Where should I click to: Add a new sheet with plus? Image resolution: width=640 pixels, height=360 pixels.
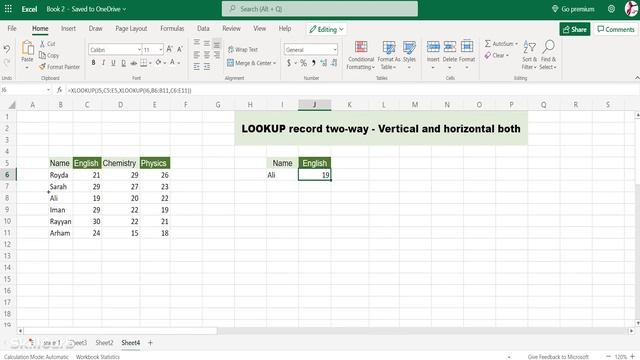click(150, 342)
